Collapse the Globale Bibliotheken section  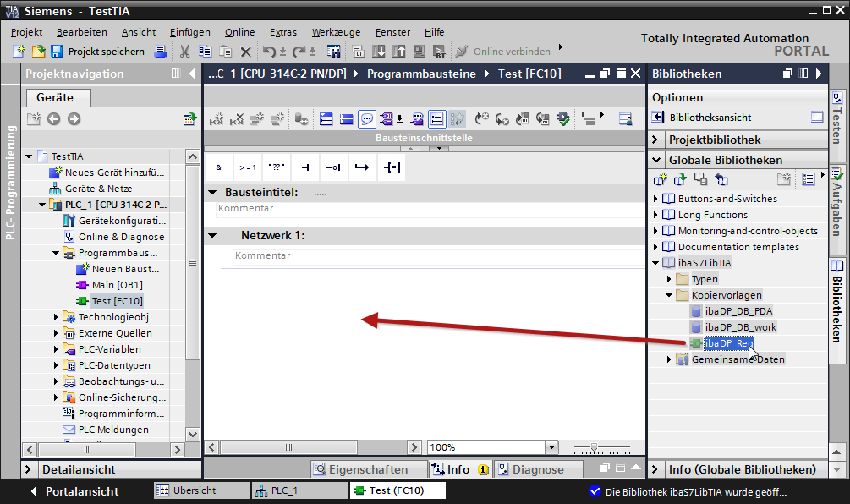pyautogui.click(x=656, y=160)
